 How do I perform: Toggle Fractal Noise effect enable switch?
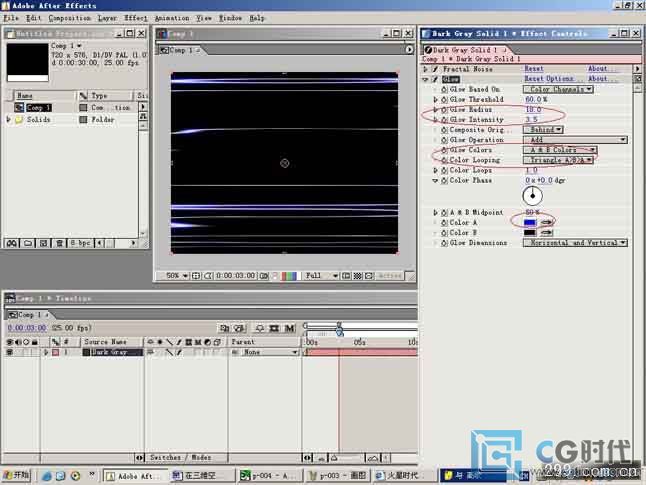click(x=435, y=69)
